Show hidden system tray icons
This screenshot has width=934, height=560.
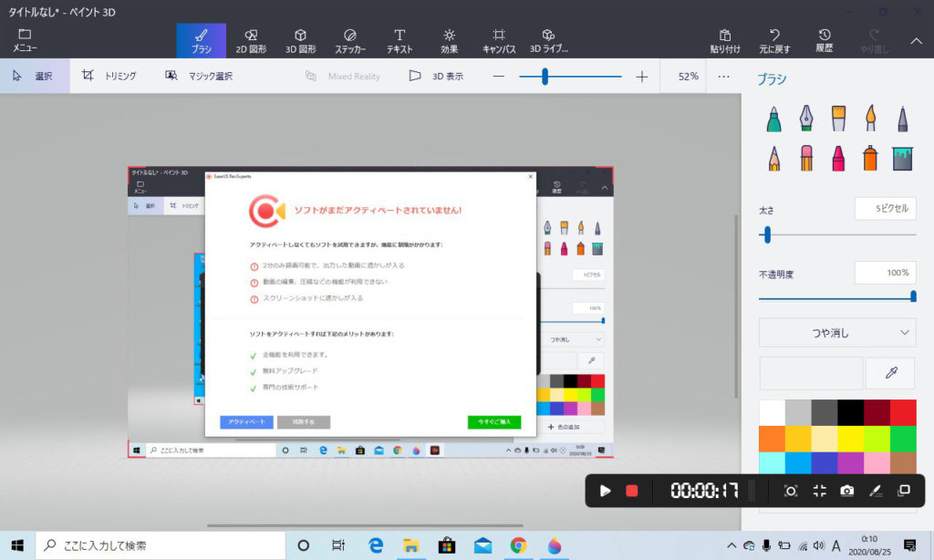731,545
